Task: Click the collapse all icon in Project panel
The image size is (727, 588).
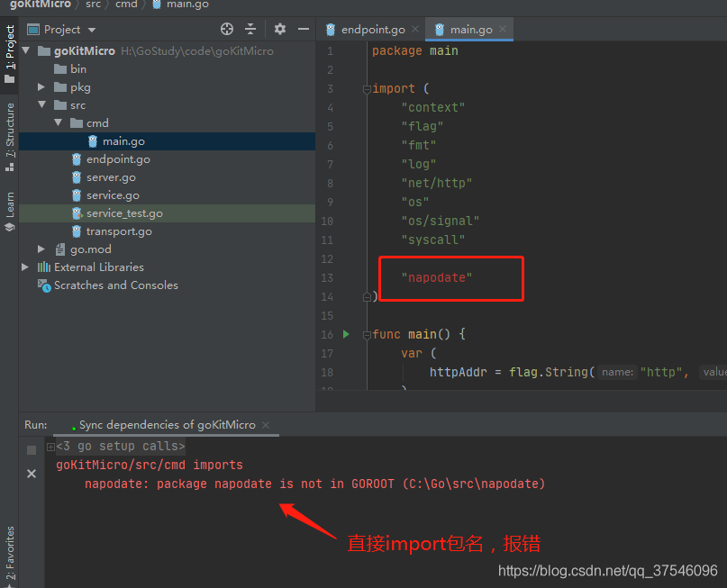Action: coord(250,29)
